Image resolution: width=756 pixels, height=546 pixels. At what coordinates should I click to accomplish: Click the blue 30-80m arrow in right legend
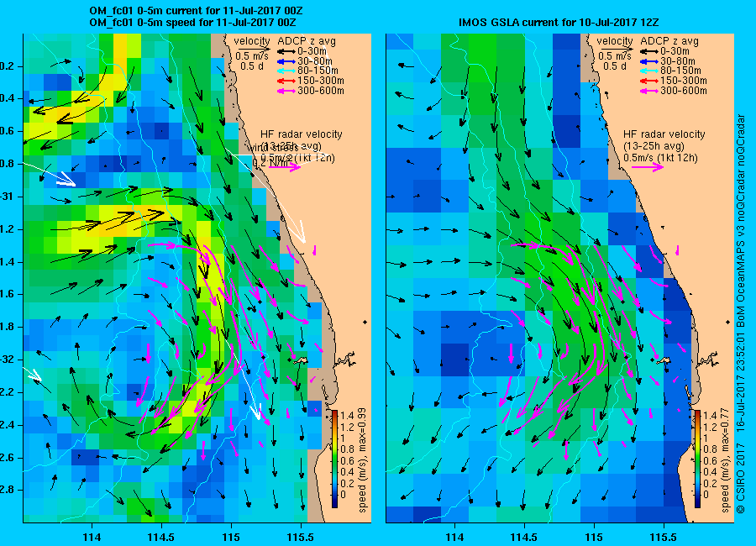649,61
